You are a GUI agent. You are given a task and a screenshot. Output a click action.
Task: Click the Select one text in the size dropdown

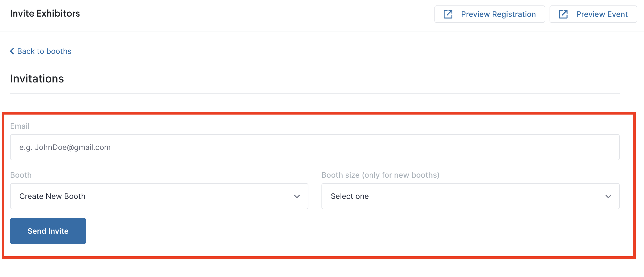[350, 196]
